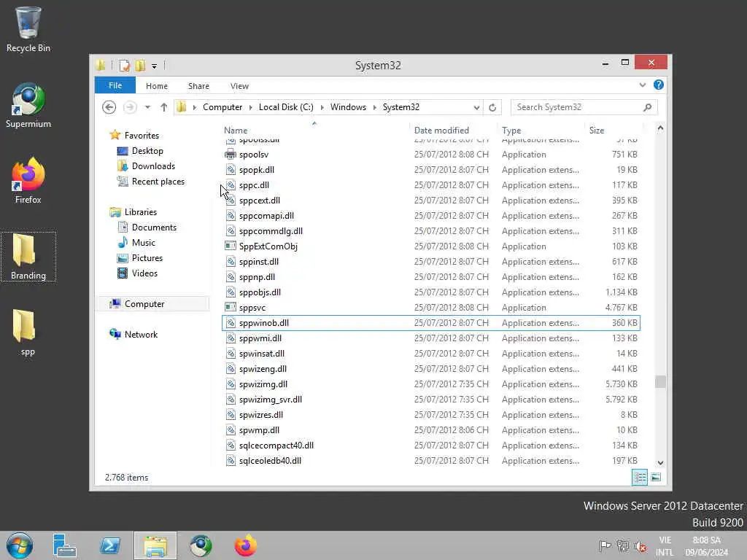Open the Customize Quick Access Toolbar dropdown
The width and height of the screenshot is (747, 560).
point(154,66)
